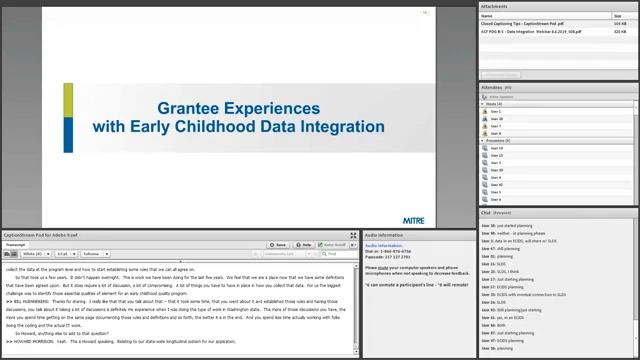Open the White text color dropdown
This screenshot has height=360, width=640.
(x=36, y=254)
